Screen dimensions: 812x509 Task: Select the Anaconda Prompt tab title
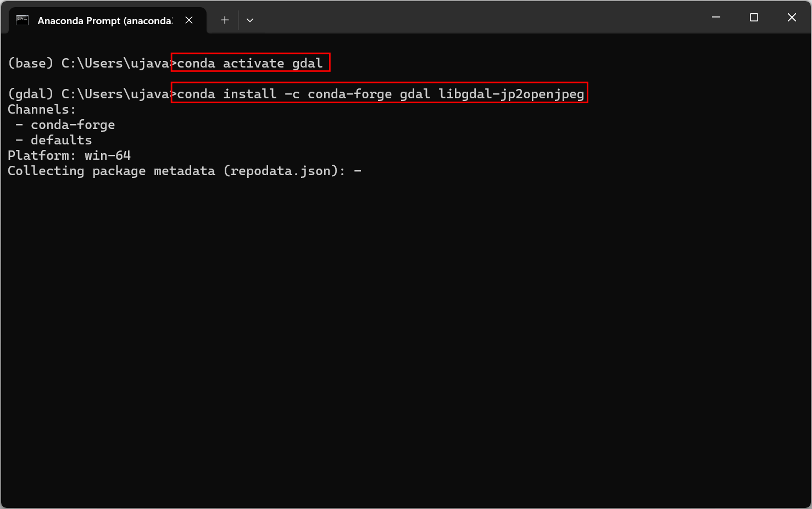click(104, 21)
